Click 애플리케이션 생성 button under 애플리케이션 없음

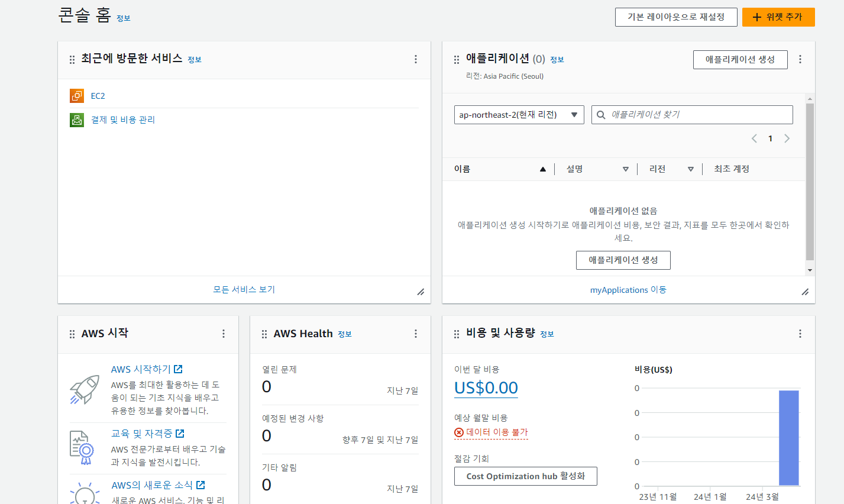pyautogui.click(x=623, y=260)
